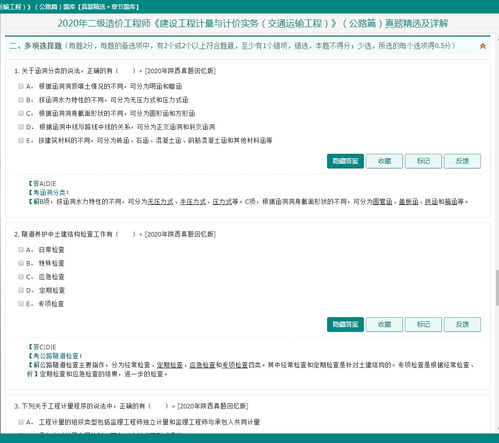499x443 pixels.
Task: Check option A 日常检查 in question 2
Action: [x=21, y=250]
